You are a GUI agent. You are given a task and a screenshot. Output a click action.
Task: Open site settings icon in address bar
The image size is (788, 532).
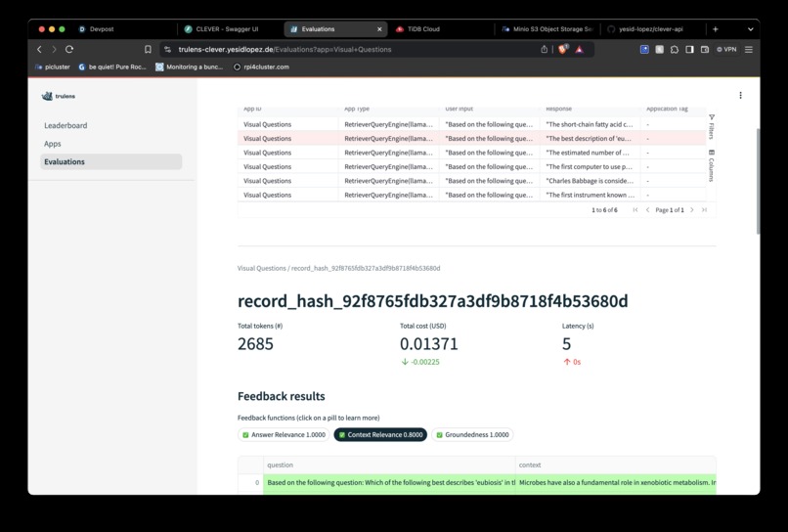click(x=168, y=49)
